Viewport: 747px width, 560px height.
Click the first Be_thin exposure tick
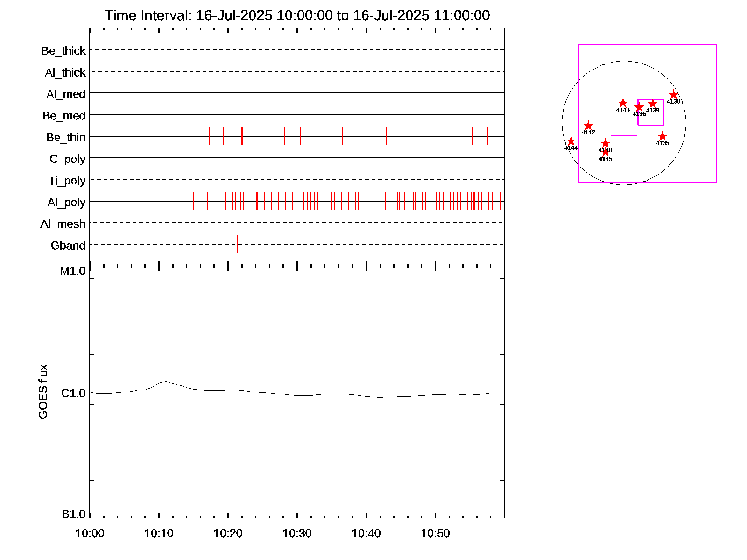click(196, 136)
